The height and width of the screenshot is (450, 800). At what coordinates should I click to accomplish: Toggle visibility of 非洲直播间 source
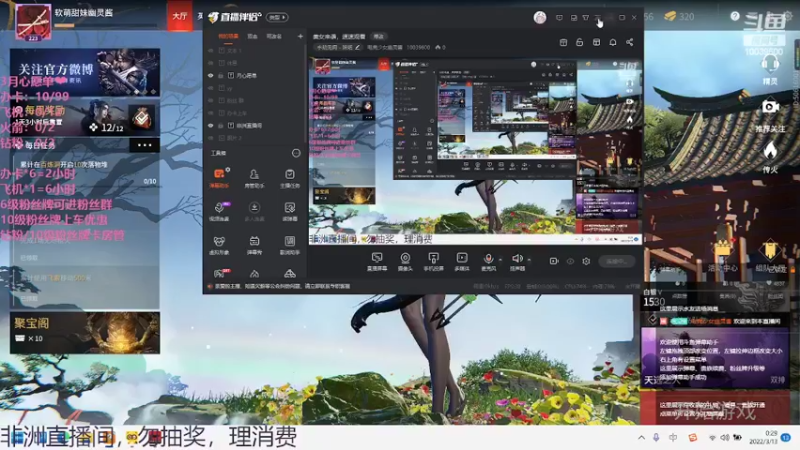(x=210, y=126)
